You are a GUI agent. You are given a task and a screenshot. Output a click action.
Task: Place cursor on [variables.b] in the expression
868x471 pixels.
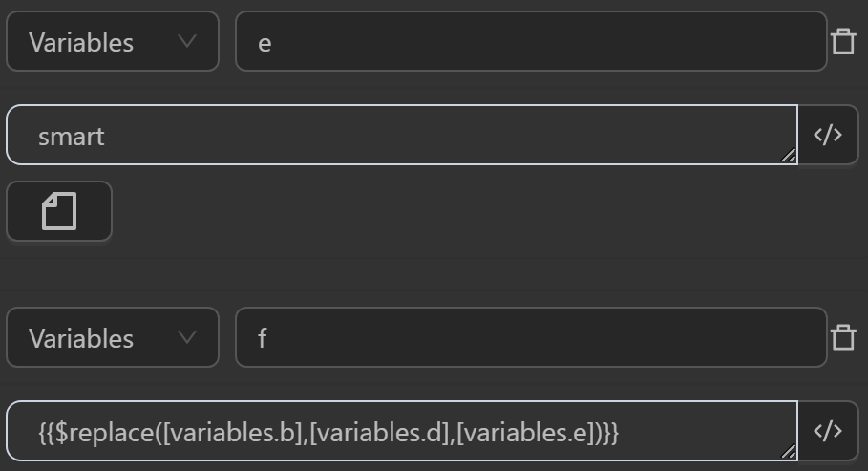coord(235,433)
